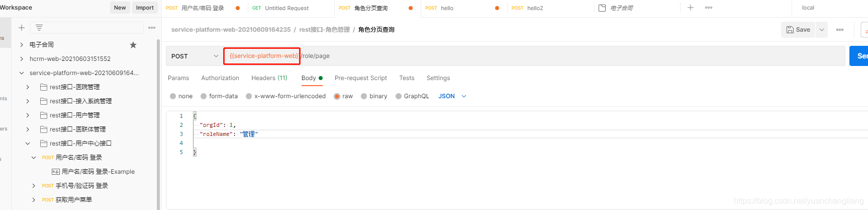Open the Untitled Request tab
Viewport: 868px width, 210px height.
pyautogui.click(x=286, y=8)
